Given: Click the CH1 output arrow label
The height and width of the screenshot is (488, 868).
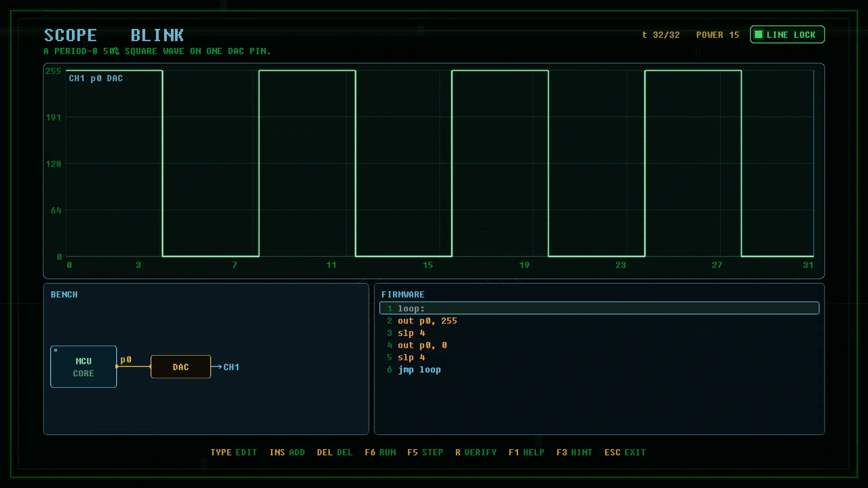Looking at the screenshot, I should point(231,367).
